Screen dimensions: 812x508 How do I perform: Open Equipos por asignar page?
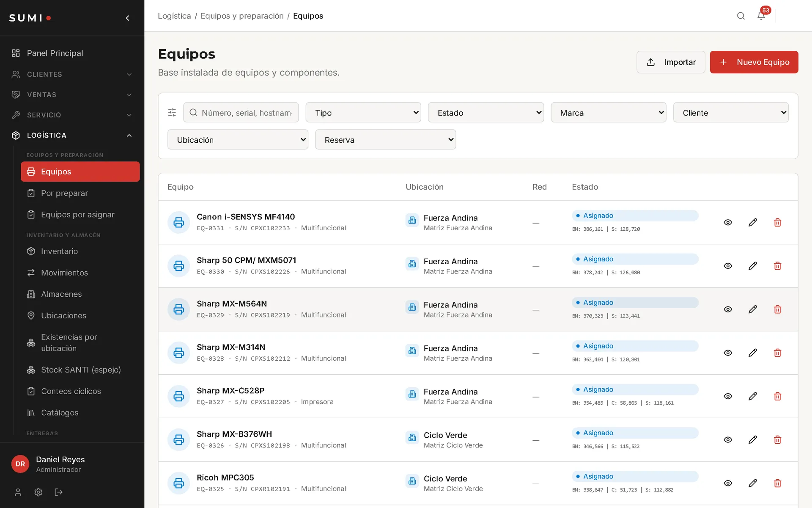point(80,215)
